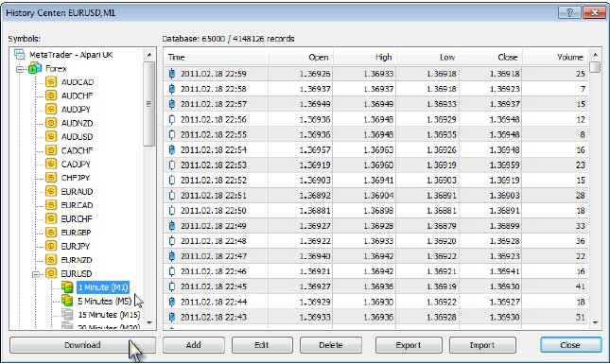
Task: Select the 1 Minute (M1) timeframe
Action: (x=103, y=287)
